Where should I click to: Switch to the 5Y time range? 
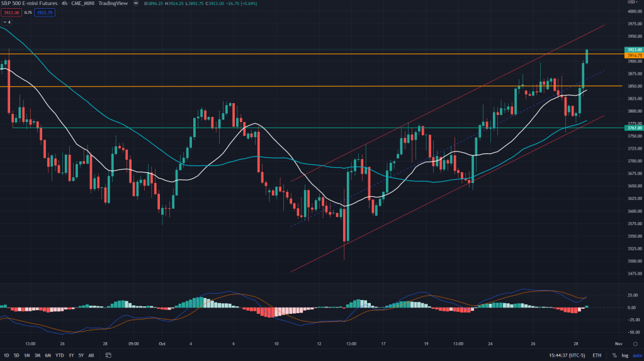click(x=81, y=355)
